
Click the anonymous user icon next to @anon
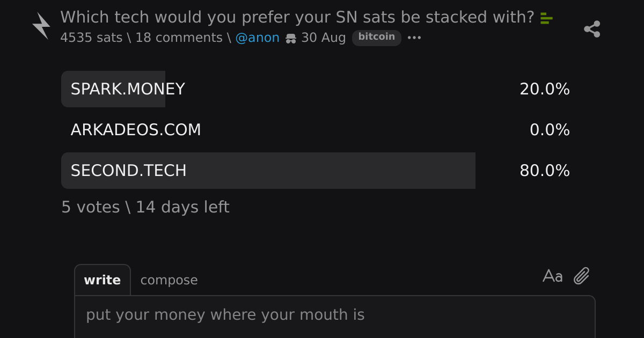[290, 38]
